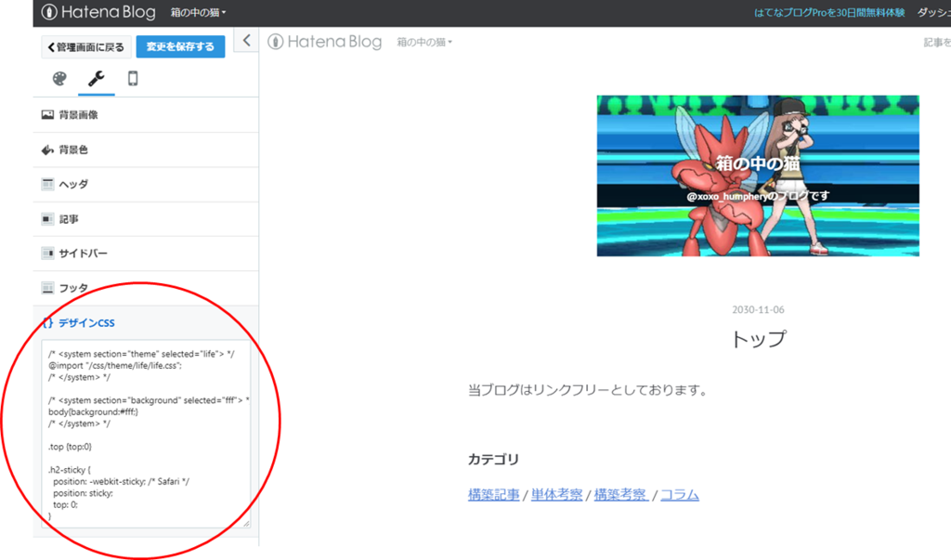Open はてなブログPro 30日間無料体験 link
Screen dimensions: 951x560
[829, 12]
